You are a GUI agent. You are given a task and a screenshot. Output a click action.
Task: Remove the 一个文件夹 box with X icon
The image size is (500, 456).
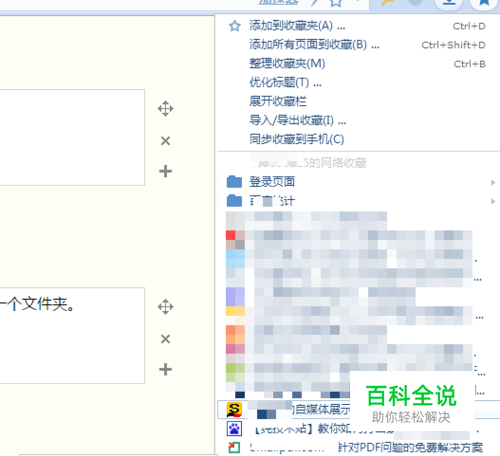point(166,339)
